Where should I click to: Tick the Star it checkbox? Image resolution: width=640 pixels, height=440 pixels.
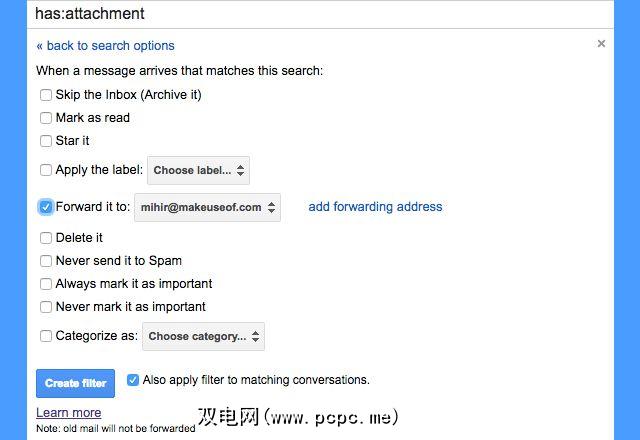46,141
